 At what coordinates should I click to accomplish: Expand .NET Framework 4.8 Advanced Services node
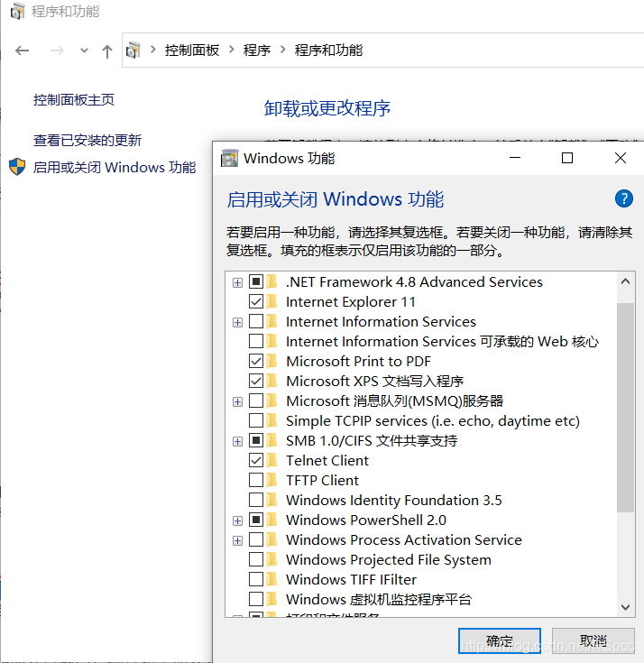click(237, 282)
